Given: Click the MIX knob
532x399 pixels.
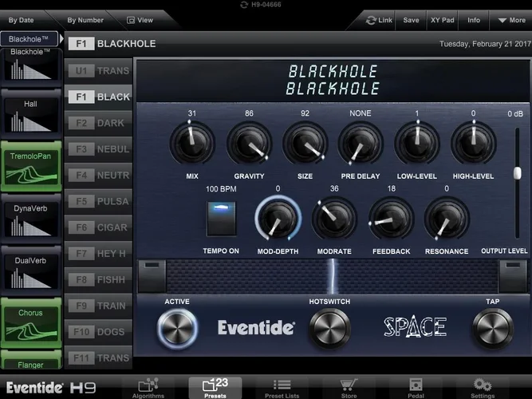Looking at the screenshot, I should click(192, 143).
